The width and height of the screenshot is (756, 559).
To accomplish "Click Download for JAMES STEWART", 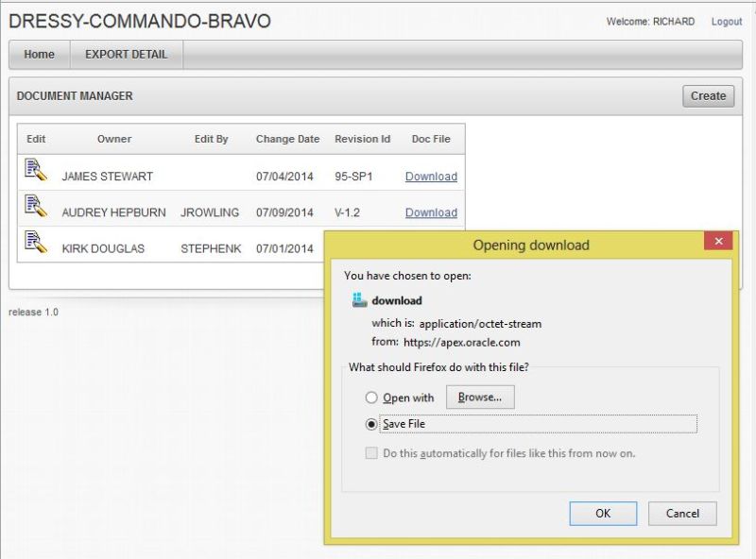I will click(431, 176).
